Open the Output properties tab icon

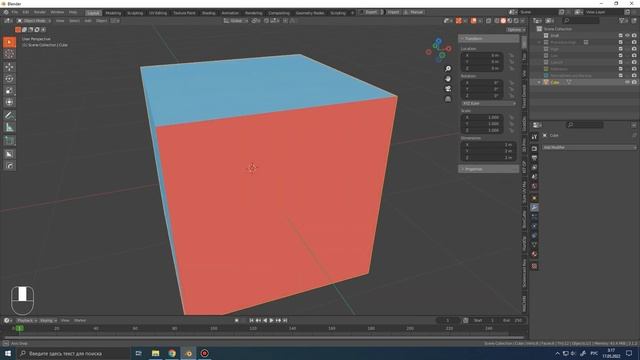coord(534,158)
